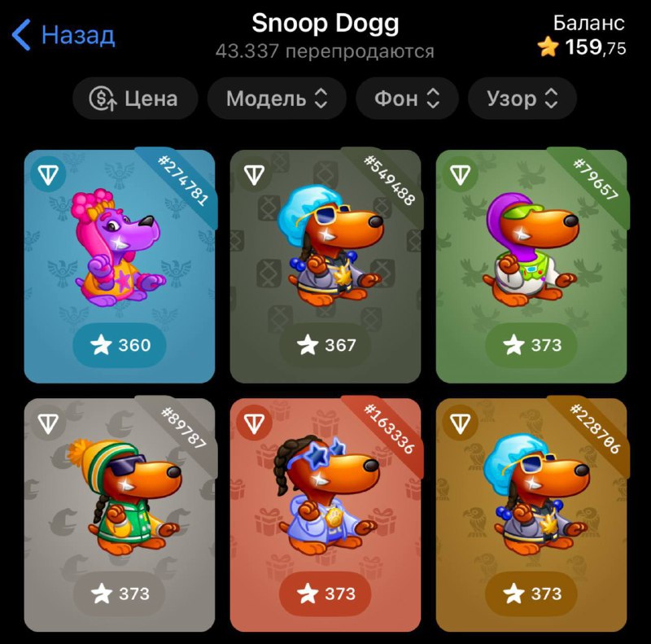The height and width of the screenshot is (644, 651).
Task: Open the Модель filter dropdown
Action: pyautogui.click(x=277, y=99)
